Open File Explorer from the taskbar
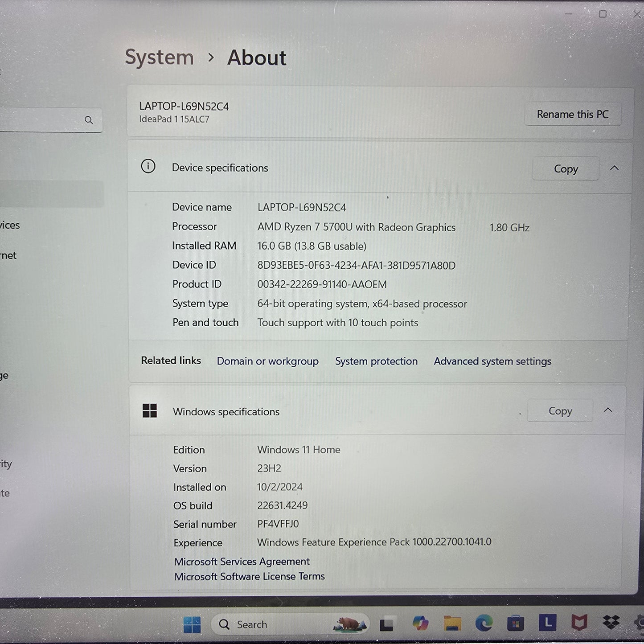This screenshot has width=644, height=644. click(x=452, y=623)
